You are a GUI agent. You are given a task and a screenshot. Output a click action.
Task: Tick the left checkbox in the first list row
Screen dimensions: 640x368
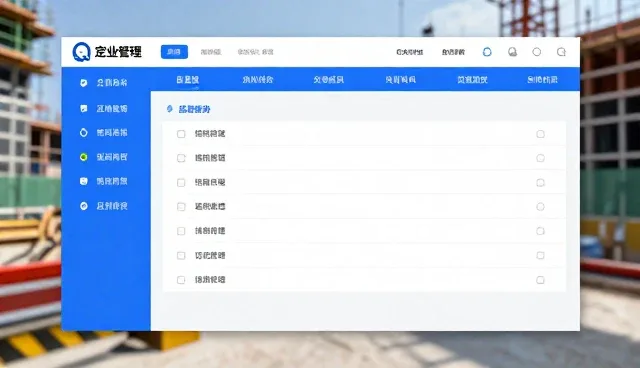tap(181, 134)
